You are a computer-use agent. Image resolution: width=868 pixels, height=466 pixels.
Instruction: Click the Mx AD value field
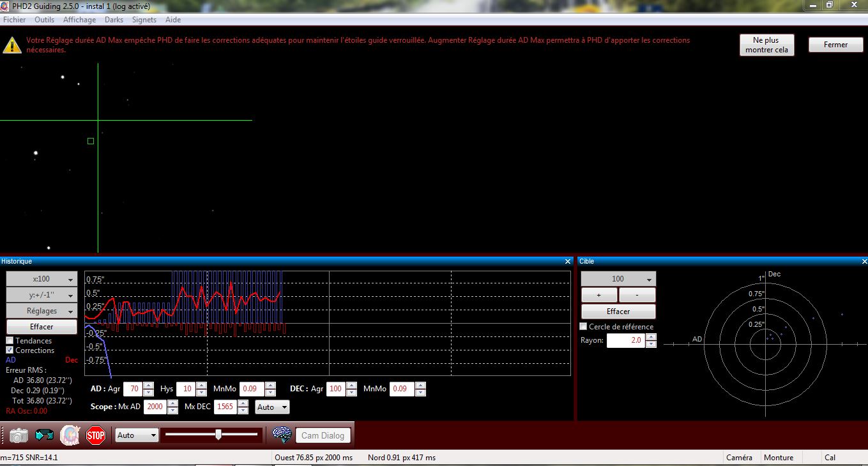pos(154,407)
